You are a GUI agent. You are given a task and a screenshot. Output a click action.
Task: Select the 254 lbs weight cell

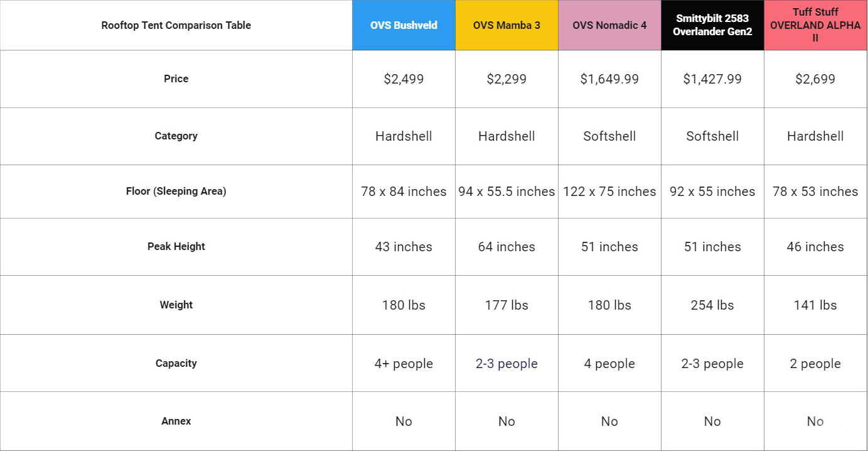712,305
